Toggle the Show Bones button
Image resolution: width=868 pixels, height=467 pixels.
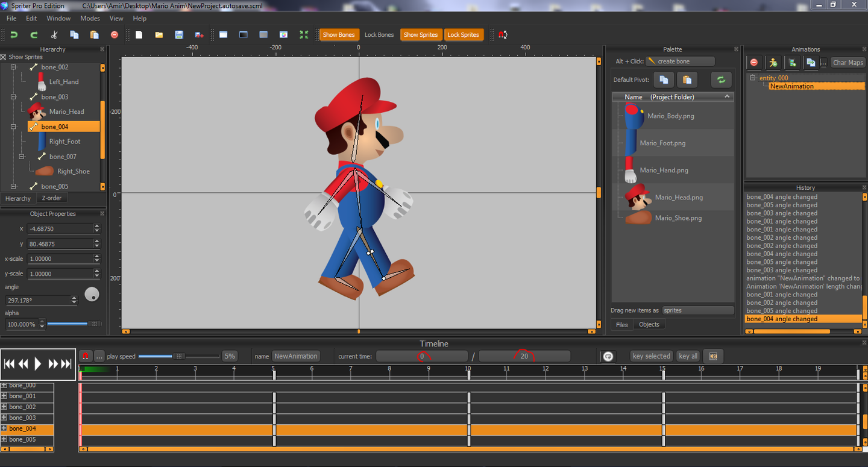tap(339, 35)
